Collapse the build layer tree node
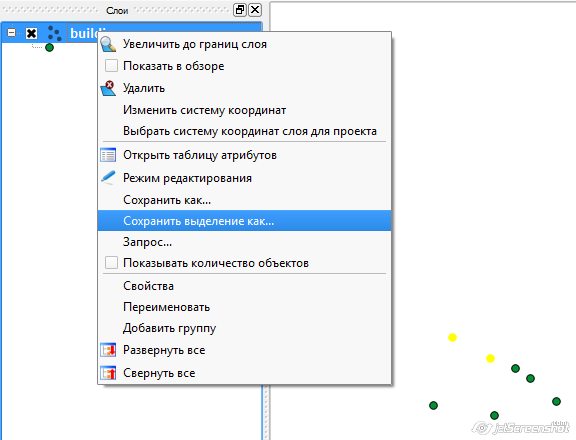The image size is (576, 440). (12, 33)
